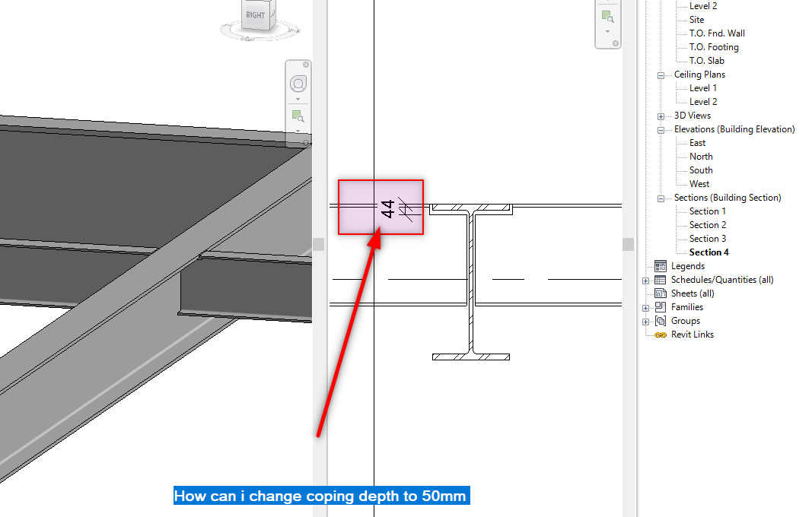The image size is (812, 517).
Task: Expand the 3D Views branch
Action: click(x=661, y=115)
